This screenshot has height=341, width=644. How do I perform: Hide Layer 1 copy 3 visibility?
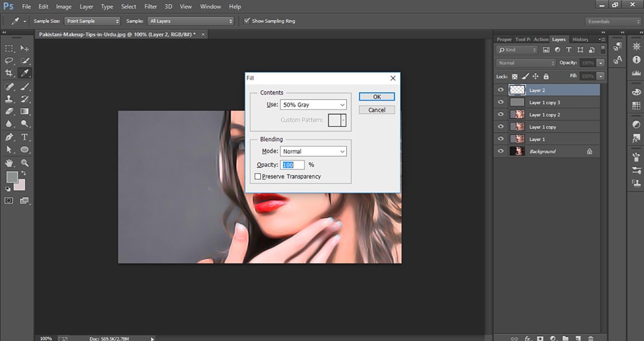500,102
